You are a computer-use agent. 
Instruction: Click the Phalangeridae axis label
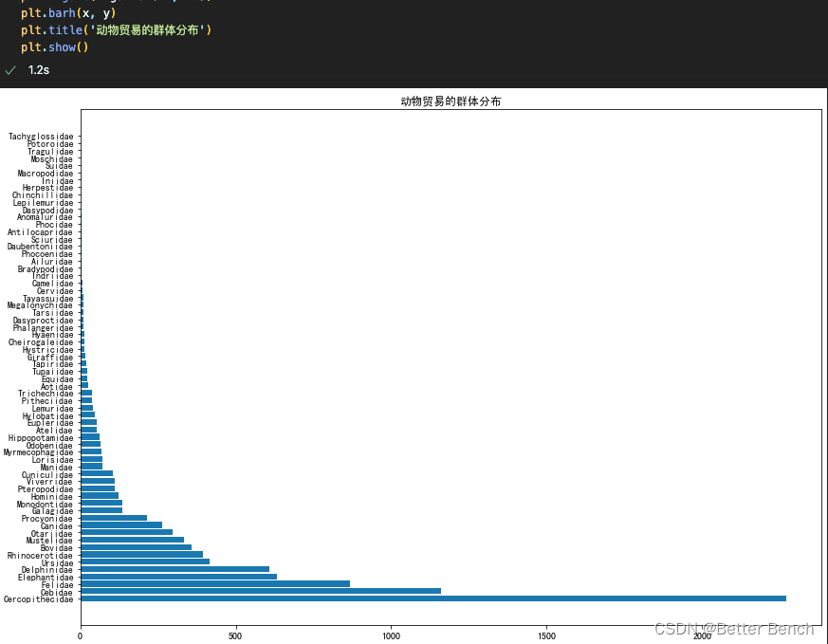44,328
